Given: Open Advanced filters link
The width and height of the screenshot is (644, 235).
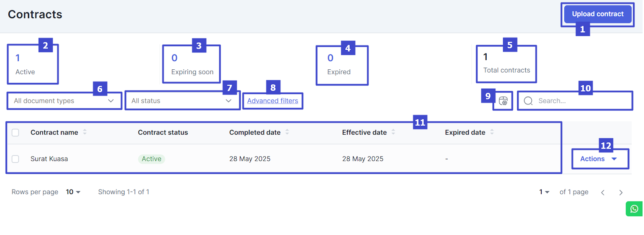Looking at the screenshot, I should (272, 101).
